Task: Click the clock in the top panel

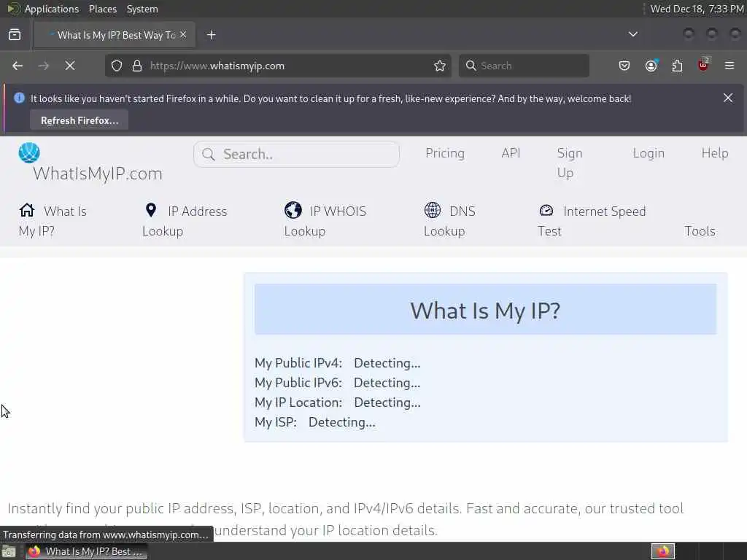Action: (697, 9)
